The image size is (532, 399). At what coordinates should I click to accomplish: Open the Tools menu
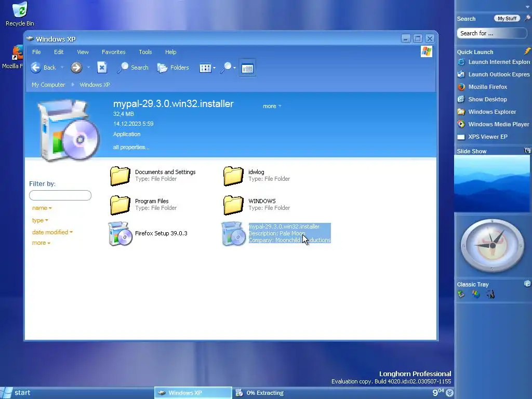[x=145, y=52]
